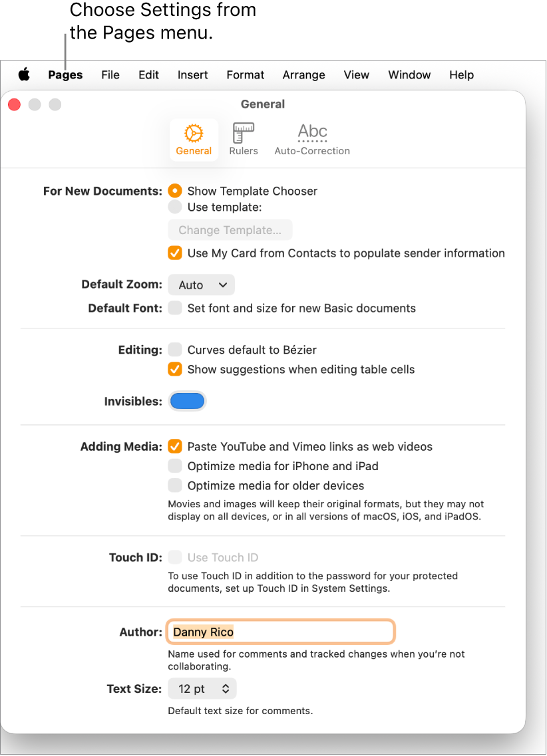Open the Invisibles color swatch
This screenshot has width=547, height=756.
click(187, 401)
